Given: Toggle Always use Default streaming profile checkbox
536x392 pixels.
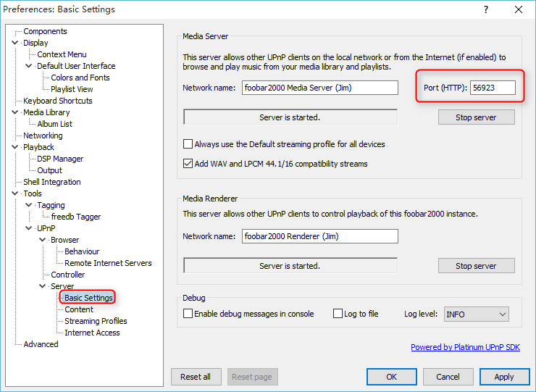Looking at the screenshot, I should pyautogui.click(x=188, y=144).
